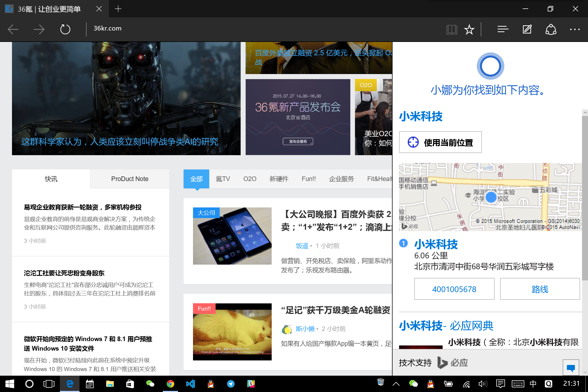Refresh the 36kr page

tap(65, 29)
